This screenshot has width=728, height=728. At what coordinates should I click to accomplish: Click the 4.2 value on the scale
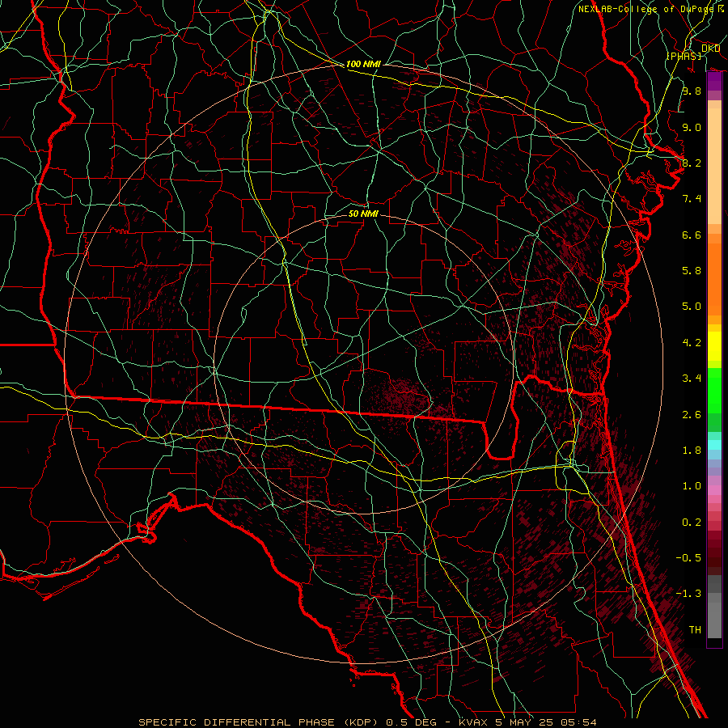[692, 343]
